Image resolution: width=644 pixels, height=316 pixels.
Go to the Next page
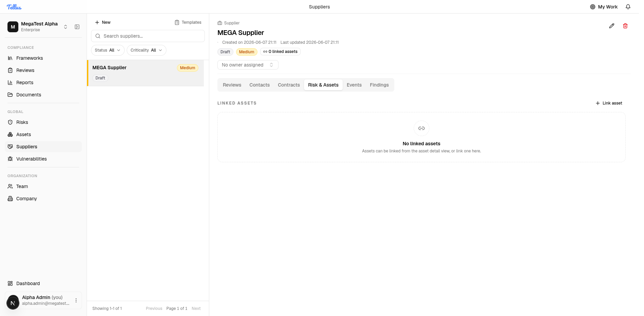196,309
